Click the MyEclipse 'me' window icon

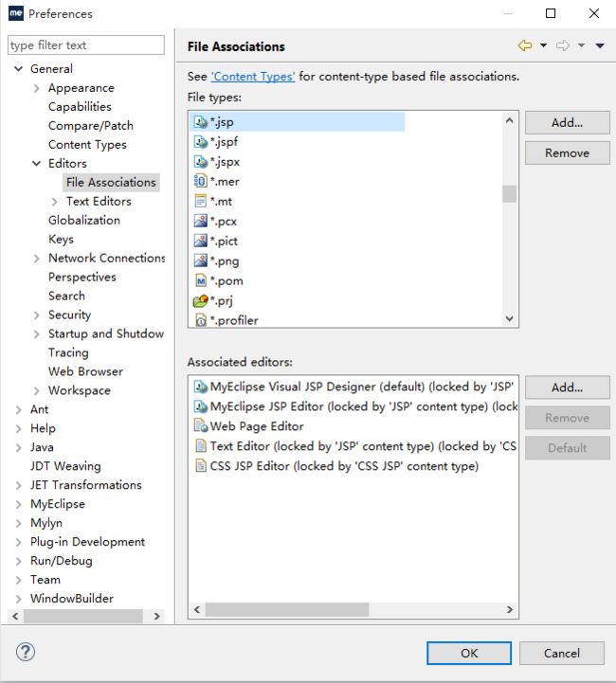coord(15,13)
